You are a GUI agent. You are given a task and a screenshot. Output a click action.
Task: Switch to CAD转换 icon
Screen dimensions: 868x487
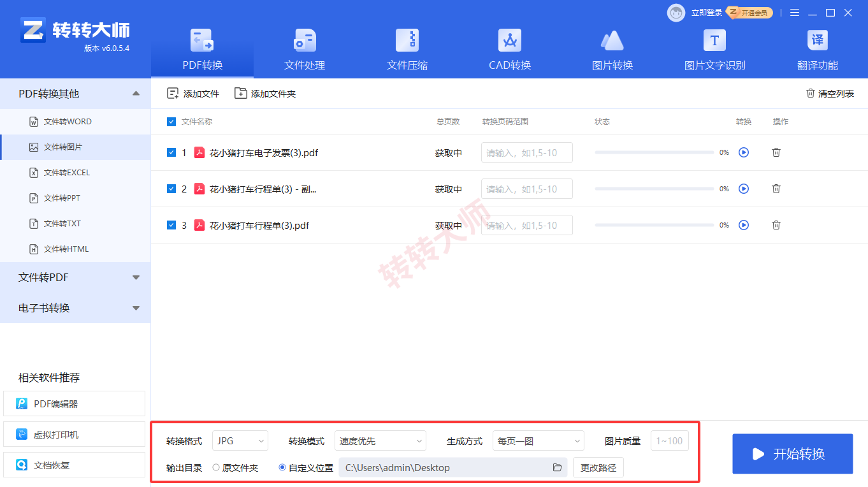click(510, 40)
